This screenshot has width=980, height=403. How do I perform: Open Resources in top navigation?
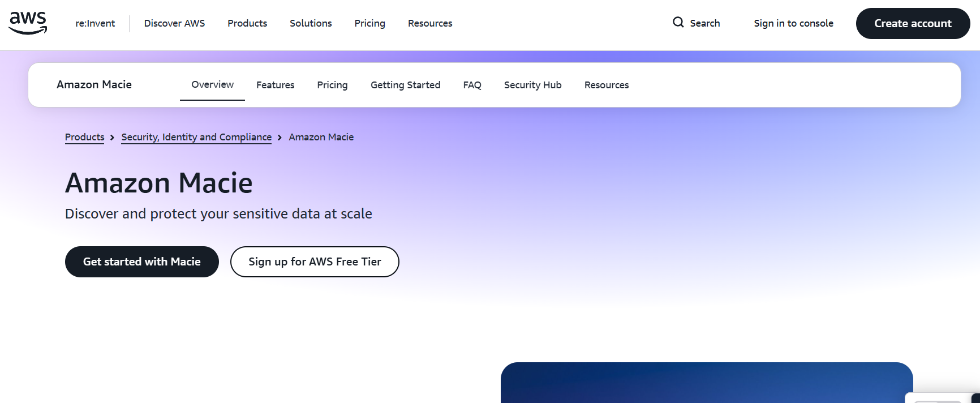tap(430, 23)
